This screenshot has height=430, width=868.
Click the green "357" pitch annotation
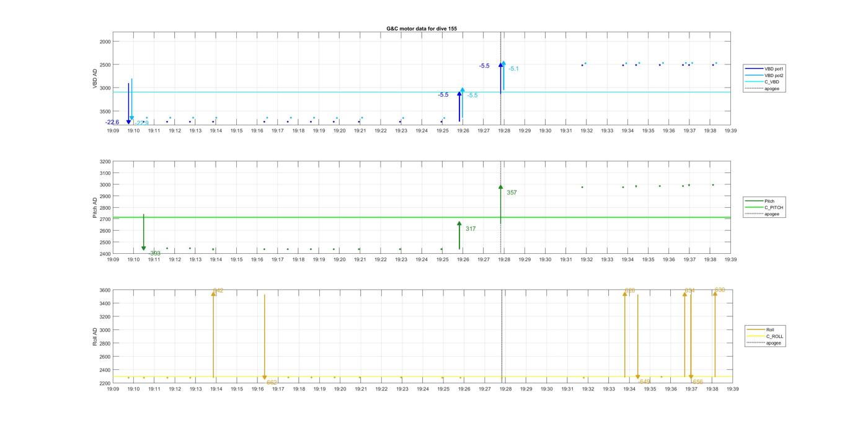(x=511, y=193)
